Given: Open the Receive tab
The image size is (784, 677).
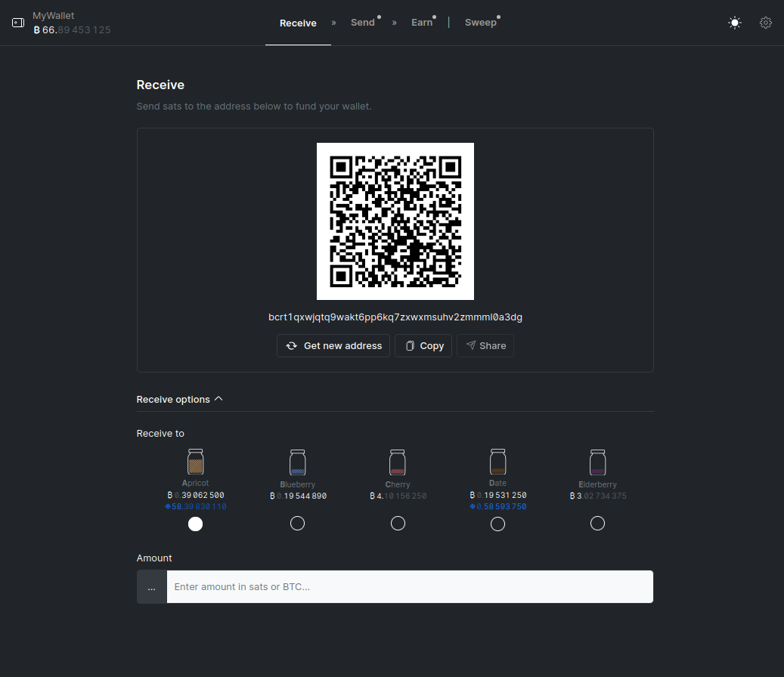Looking at the screenshot, I should 298,23.
